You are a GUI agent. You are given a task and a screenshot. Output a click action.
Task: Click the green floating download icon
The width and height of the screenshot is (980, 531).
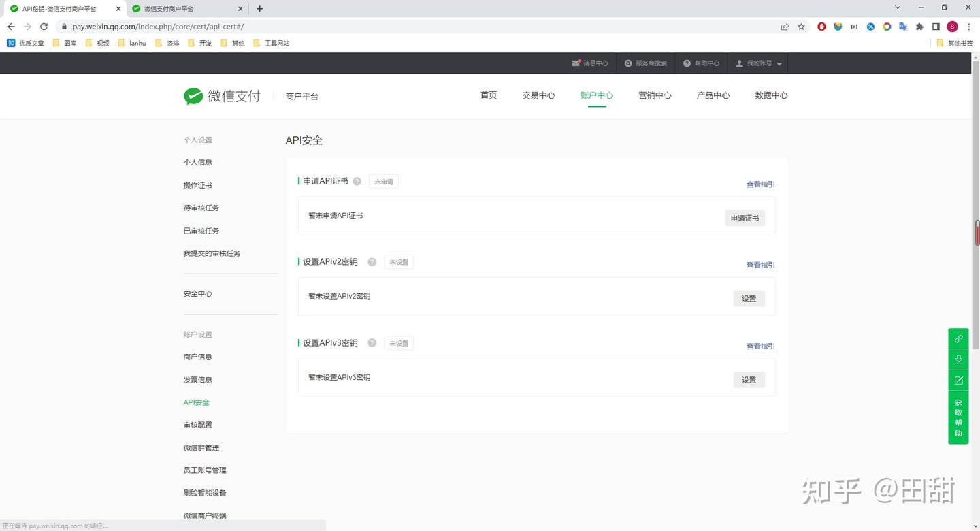coord(958,359)
